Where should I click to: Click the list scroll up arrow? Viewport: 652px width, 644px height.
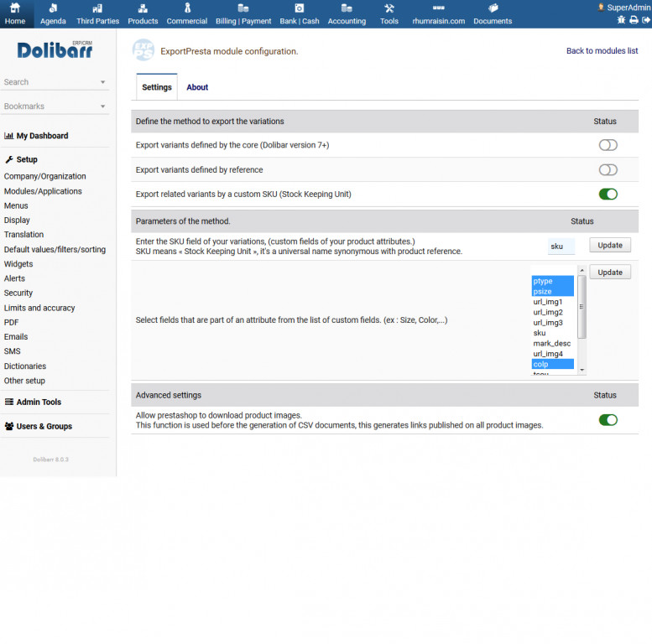[x=582, y=270]
